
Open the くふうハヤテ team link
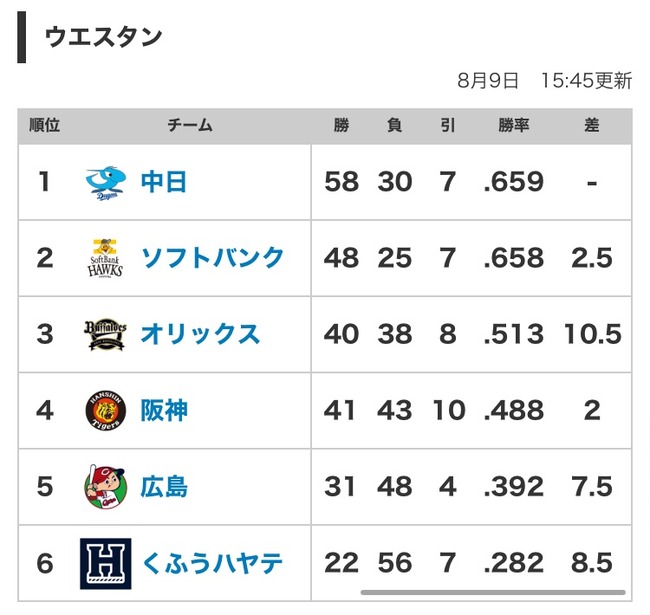[212, 563]
